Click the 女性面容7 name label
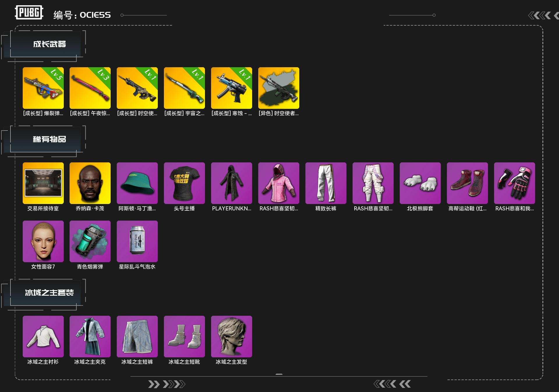Screen dimensions: 559x392 tap(43, 267)
